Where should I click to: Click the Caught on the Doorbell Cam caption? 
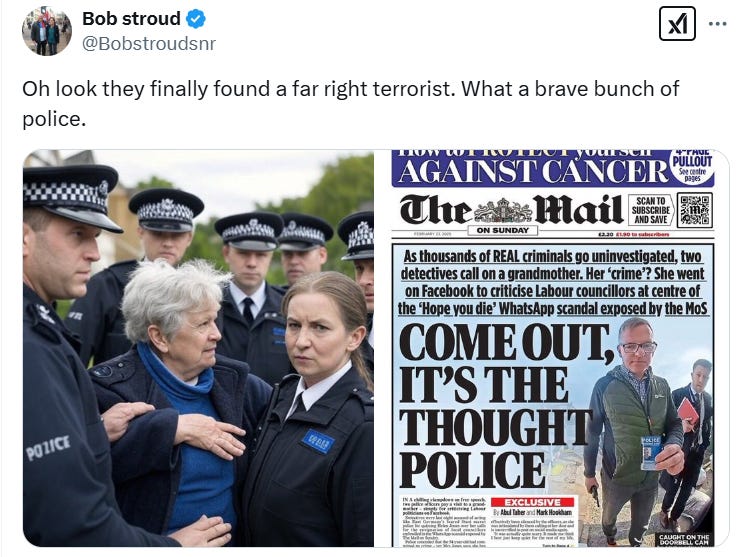point(684,540)
